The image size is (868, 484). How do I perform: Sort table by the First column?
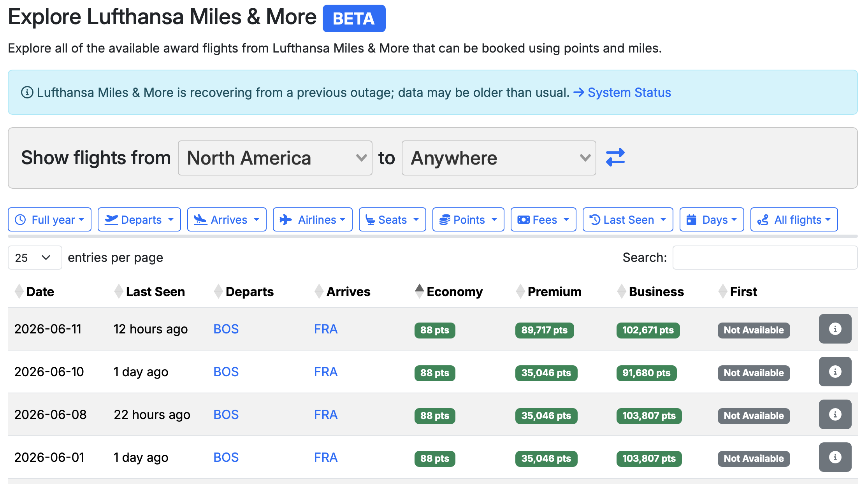click(738, 291)
